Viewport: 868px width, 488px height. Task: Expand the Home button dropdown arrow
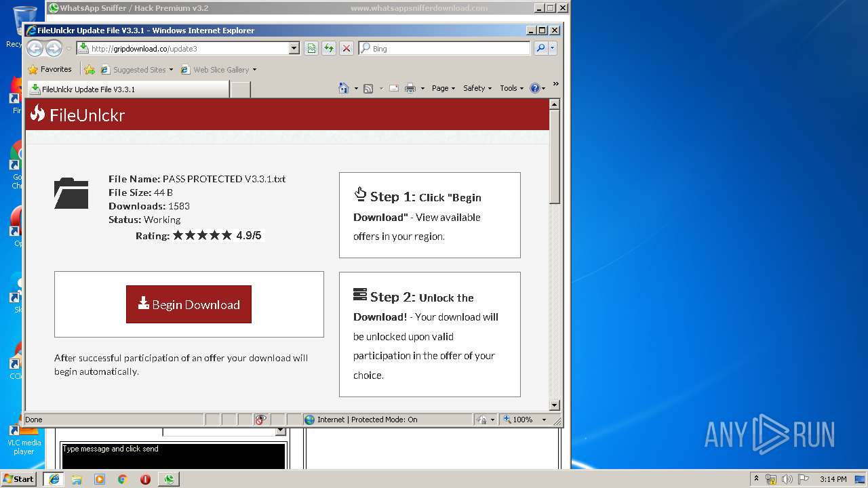[x=356, y=88]
